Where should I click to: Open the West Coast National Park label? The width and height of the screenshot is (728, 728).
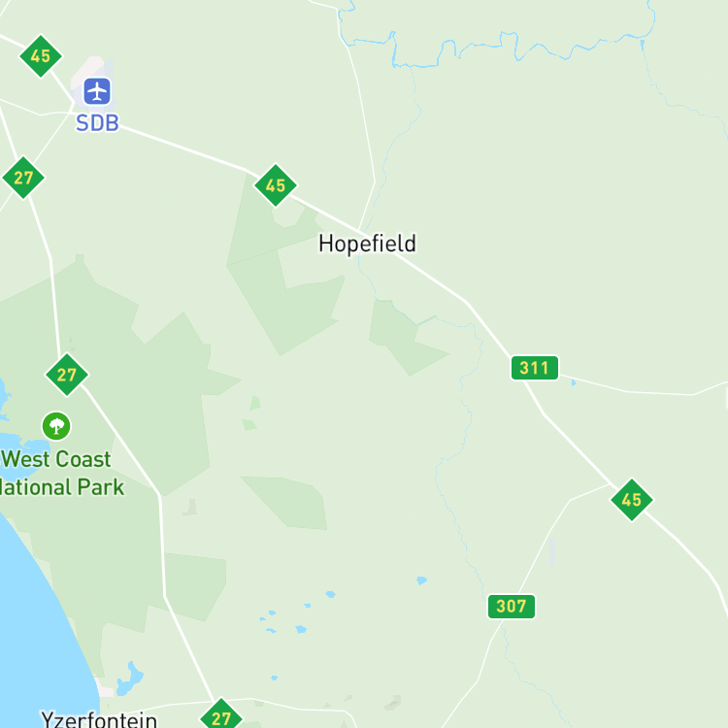[62, 473]
